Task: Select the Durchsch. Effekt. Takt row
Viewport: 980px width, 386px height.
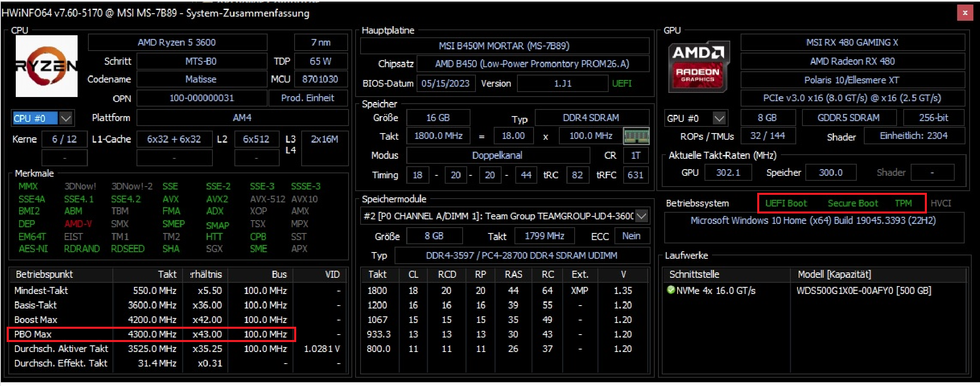Action: 178,363
